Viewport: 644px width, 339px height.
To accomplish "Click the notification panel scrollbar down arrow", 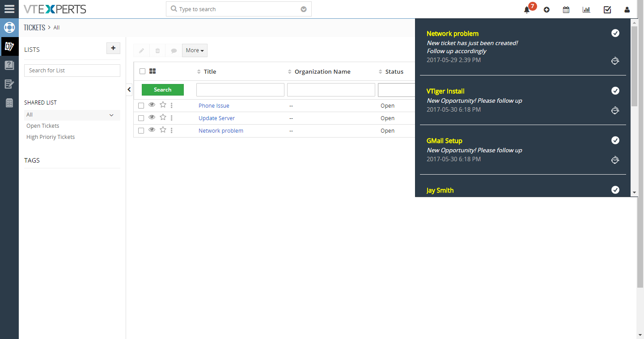I will pos(634,193).
